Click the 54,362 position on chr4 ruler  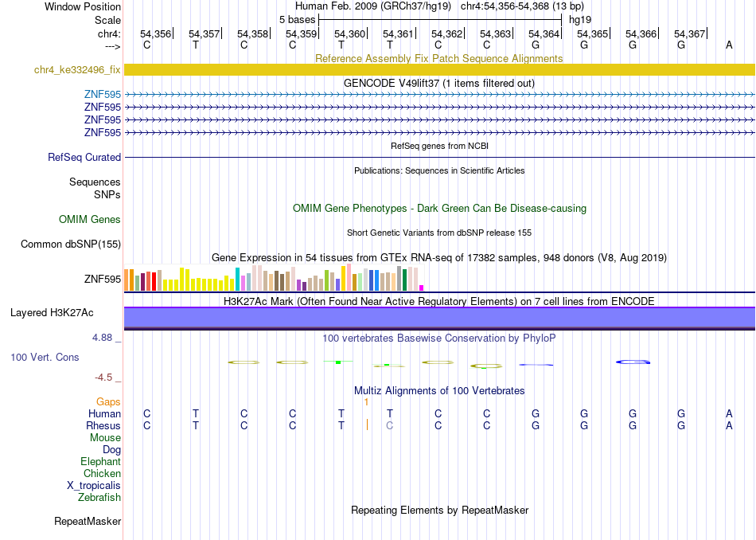[x=446, y=33]
